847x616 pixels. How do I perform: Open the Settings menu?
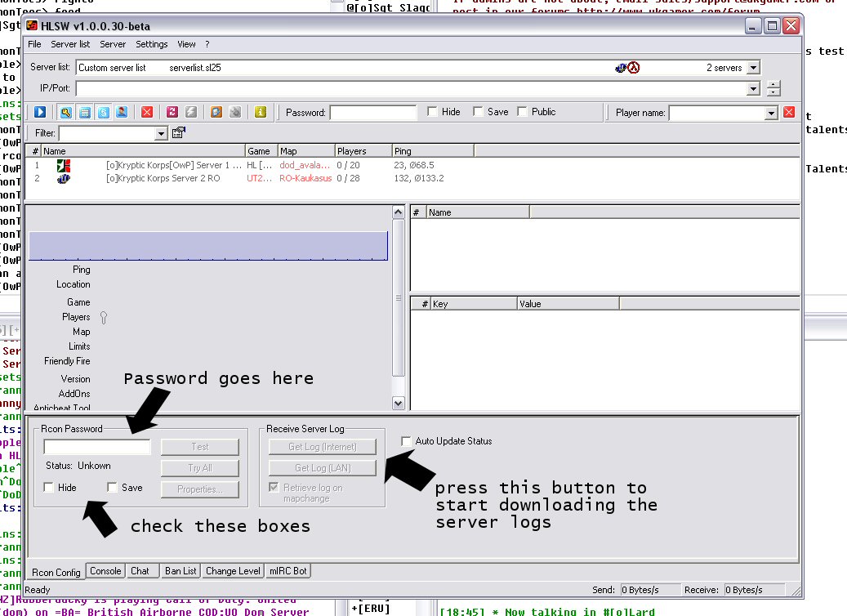click(151, 44)
